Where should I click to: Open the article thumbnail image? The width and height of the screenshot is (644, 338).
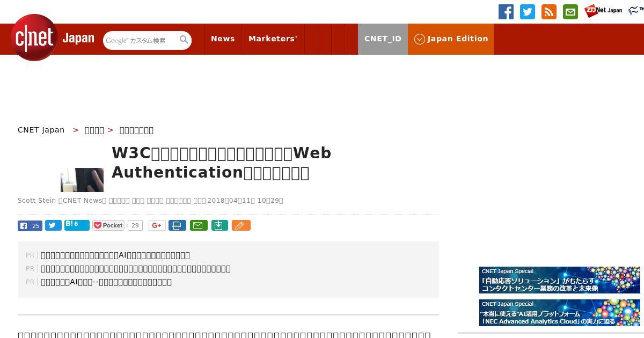pyautogui.click(x=82, y=180)
